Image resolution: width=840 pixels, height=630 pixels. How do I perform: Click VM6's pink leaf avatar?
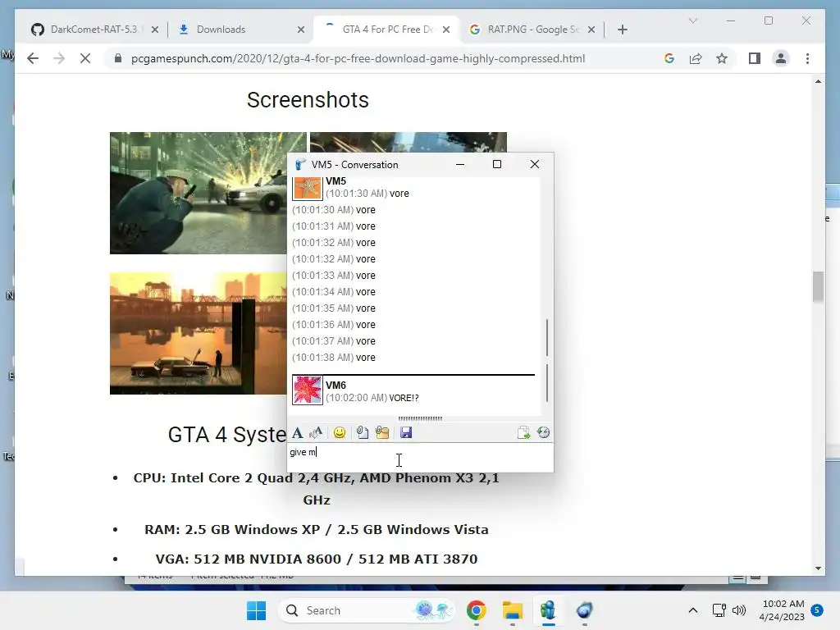(x=308, y=390)
